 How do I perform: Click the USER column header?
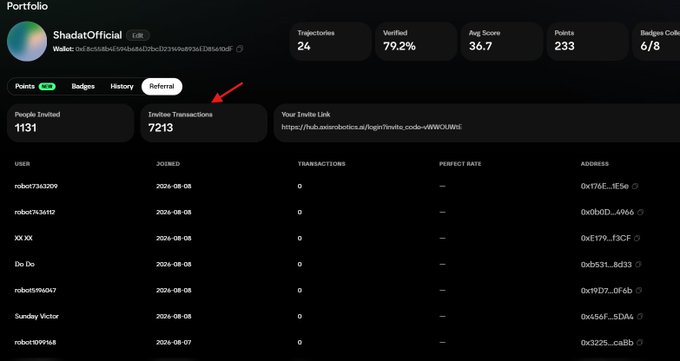point(22,164)
